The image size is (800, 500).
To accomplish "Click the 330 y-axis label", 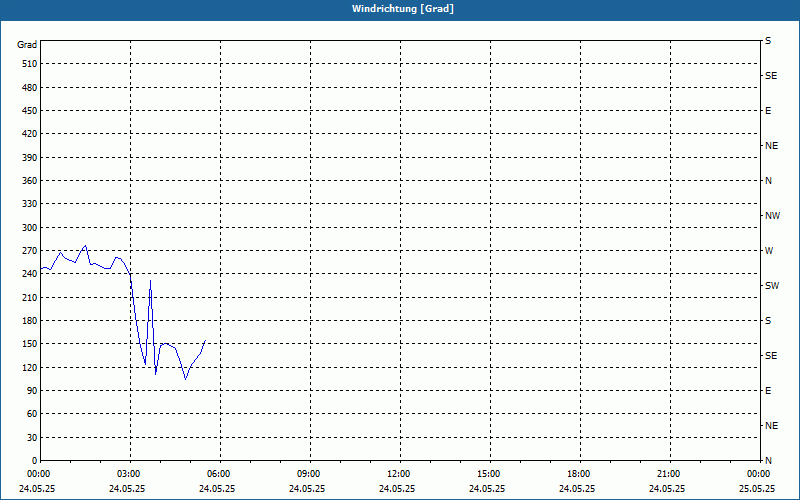I will (30, 204).
